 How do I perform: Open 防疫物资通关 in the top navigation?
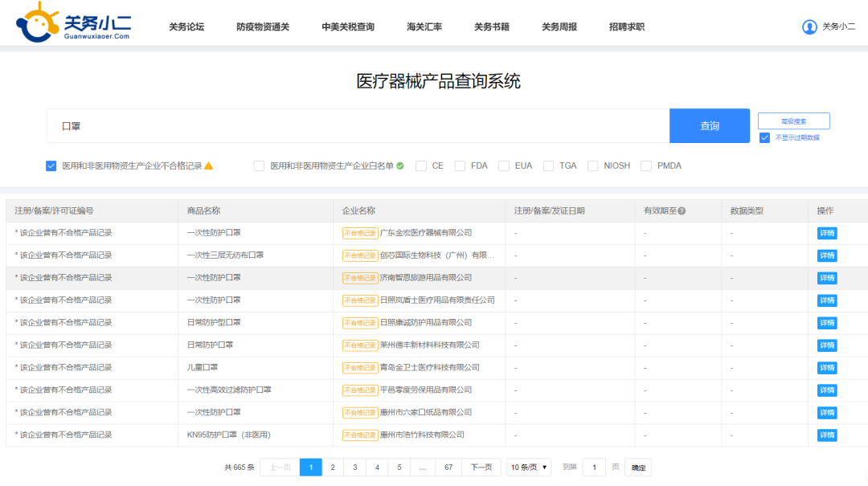point(263,27)
